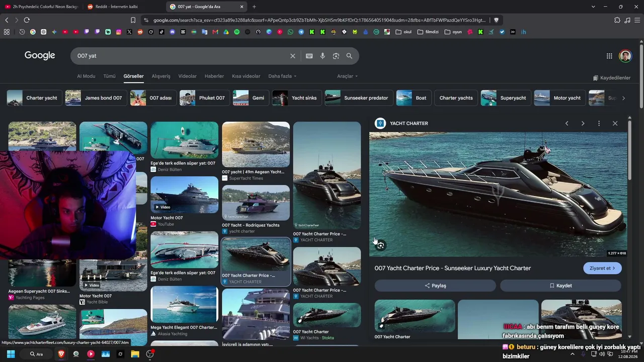Image resolution: width=644 pixels, height=362 pixels.
Task: Open the Brave browser taskbar icon
Action: [x=61, y=354]
